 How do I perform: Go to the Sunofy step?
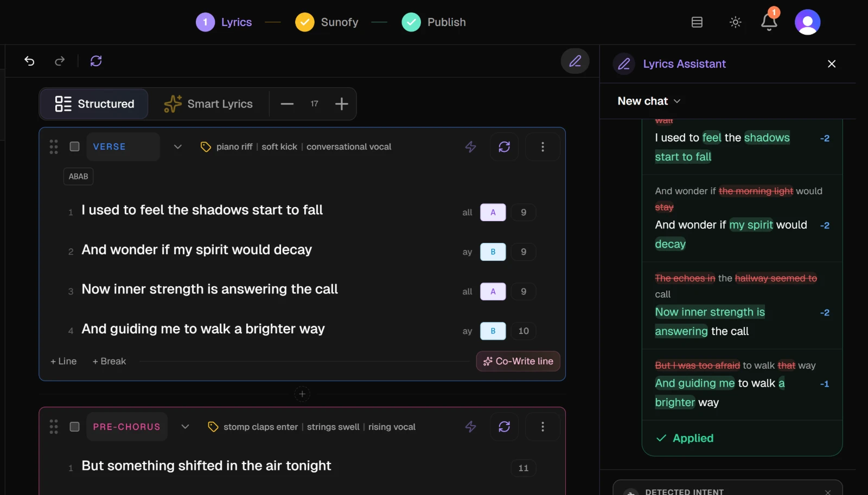pos(327,22)
